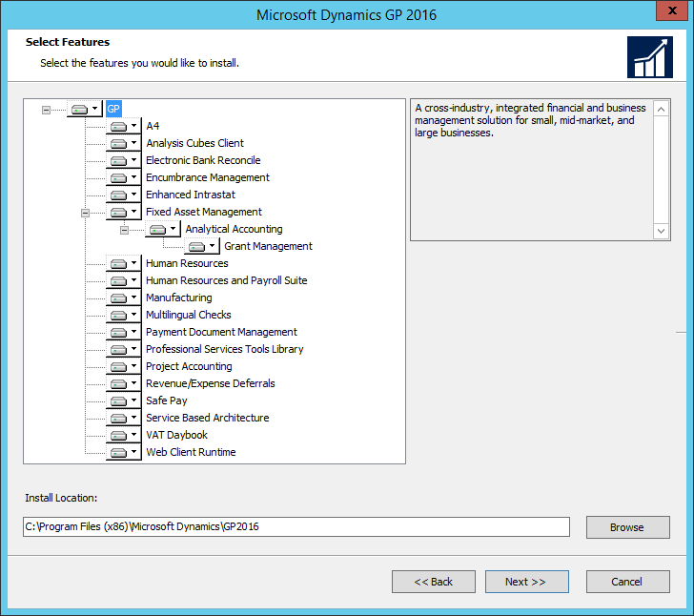Click drive icon beside Web Client Runtime

tap(124, 453)
